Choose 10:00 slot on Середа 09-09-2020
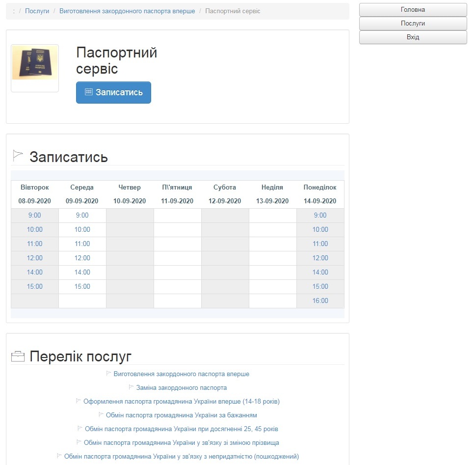 (x=82, y=230)
